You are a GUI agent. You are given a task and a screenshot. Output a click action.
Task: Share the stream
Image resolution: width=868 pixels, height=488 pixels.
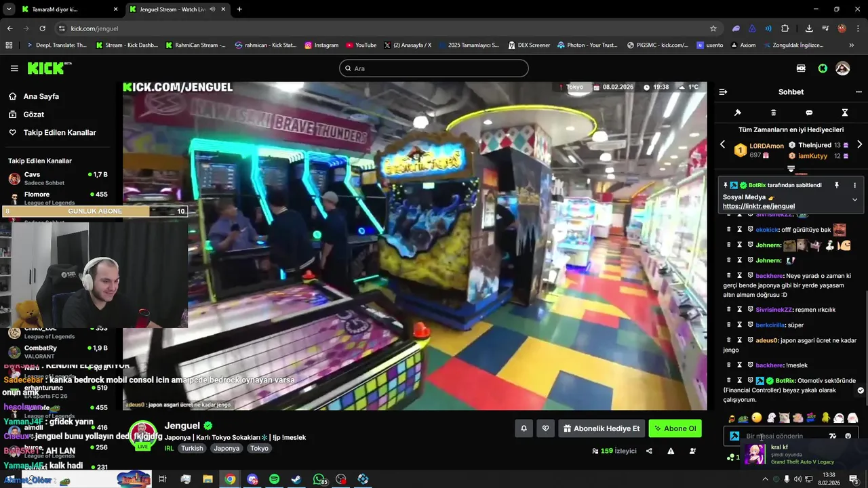649,451
